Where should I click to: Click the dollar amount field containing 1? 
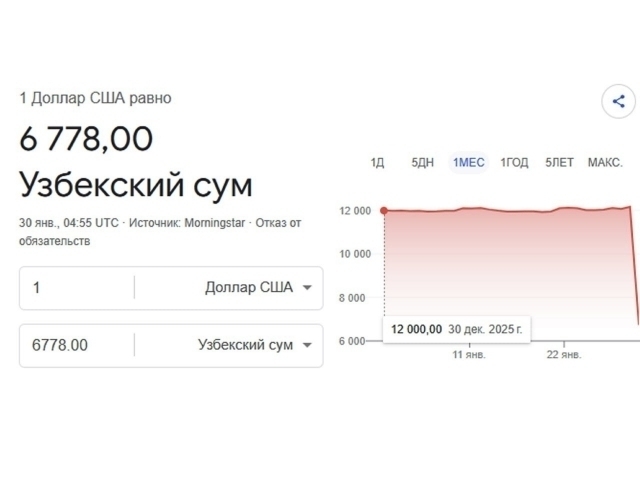[80, 288]
